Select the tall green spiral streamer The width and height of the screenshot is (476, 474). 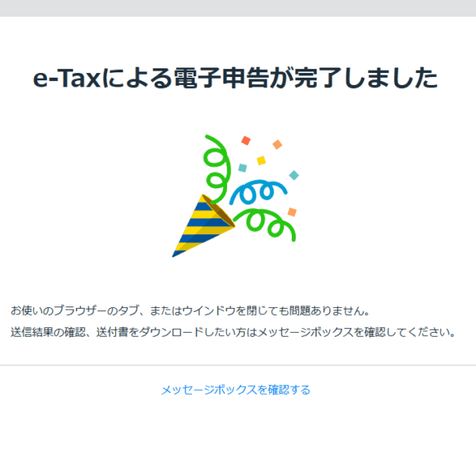(x=217, y=169)
